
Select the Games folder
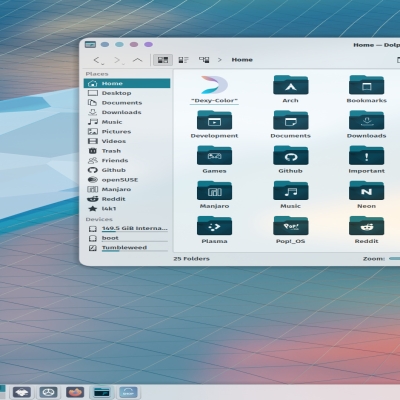tap(214, 159)
